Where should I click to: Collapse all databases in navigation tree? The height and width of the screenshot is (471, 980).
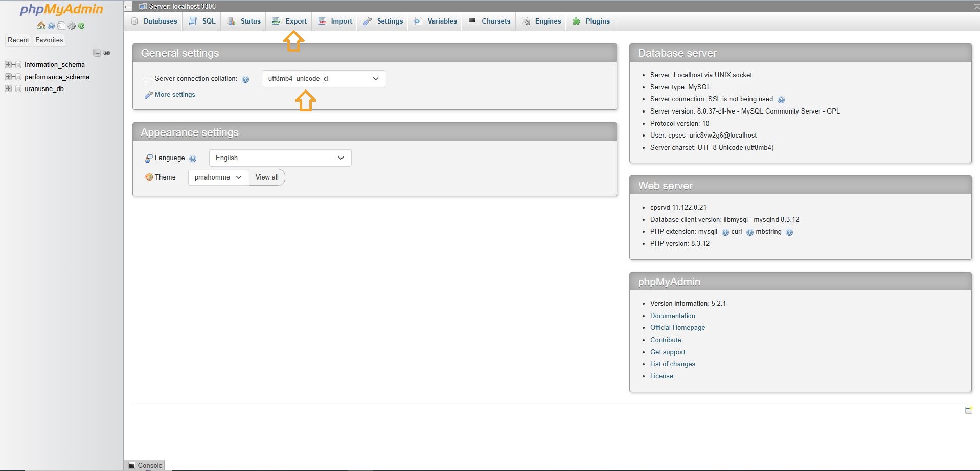[x=97, y=53]
